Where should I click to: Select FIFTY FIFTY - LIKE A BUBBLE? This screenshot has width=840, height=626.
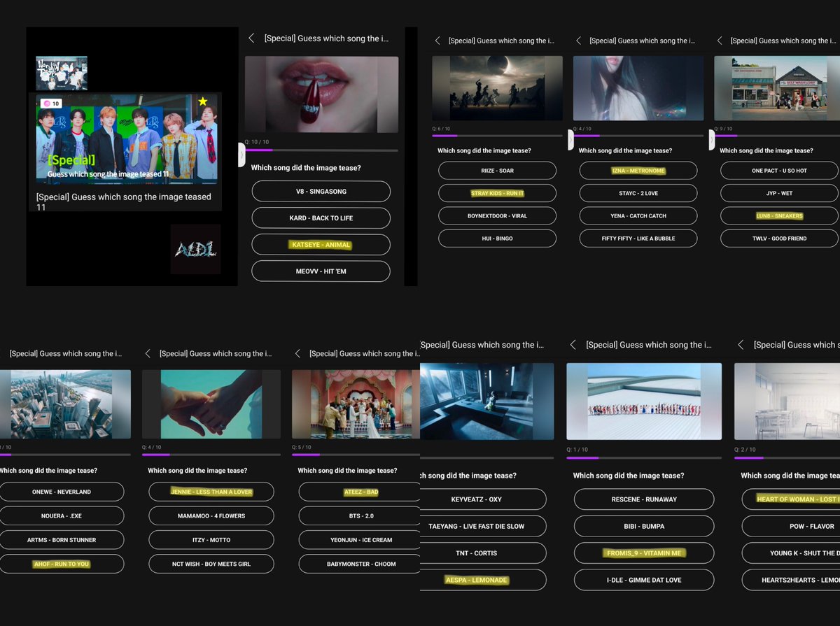click(638, 239)
